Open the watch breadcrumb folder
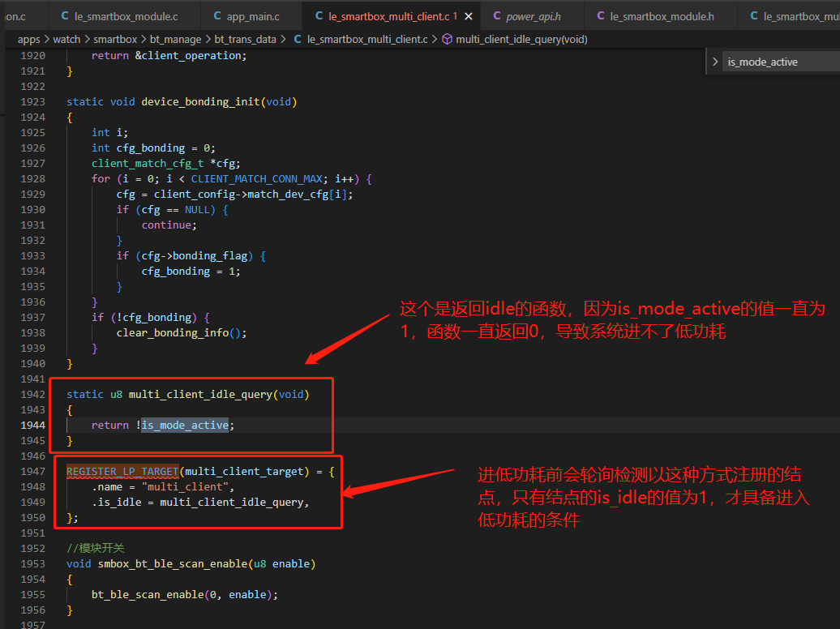The width and height of the screenshot is (840, 629). [66, 39]
